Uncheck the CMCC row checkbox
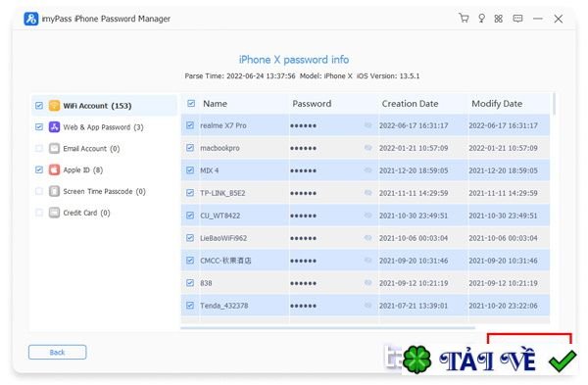 [x=190, y=261]
